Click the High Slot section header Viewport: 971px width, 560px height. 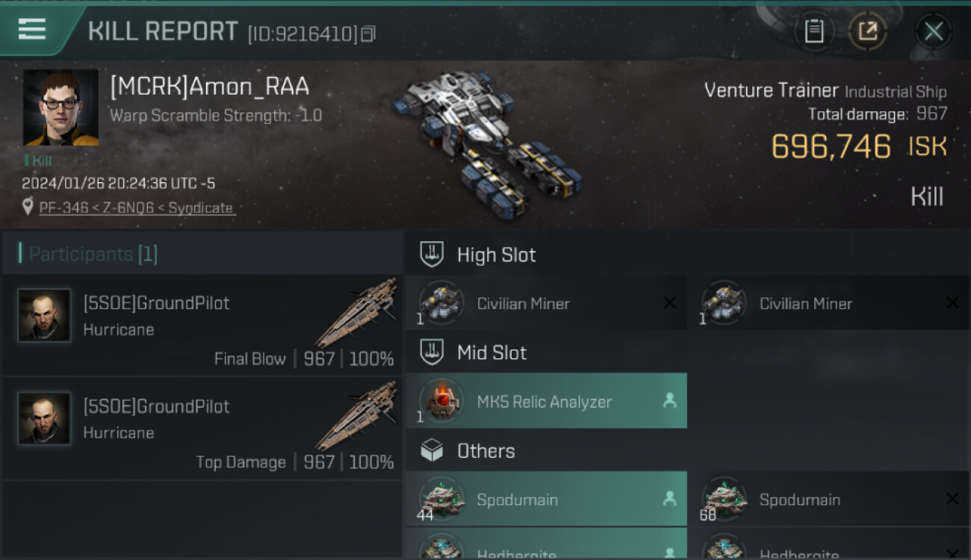(x=496, y=255)
